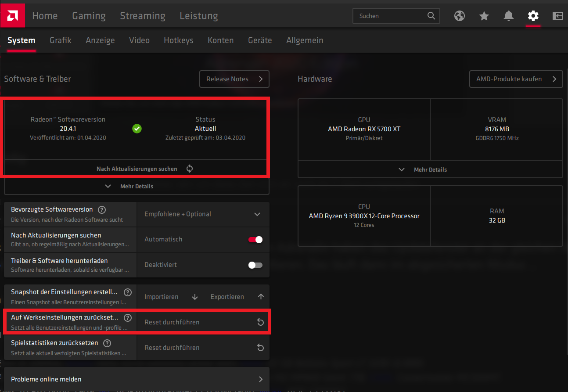Click the 32 GB RAM value
Screen dimensions: 568x392
pos(497,220)
